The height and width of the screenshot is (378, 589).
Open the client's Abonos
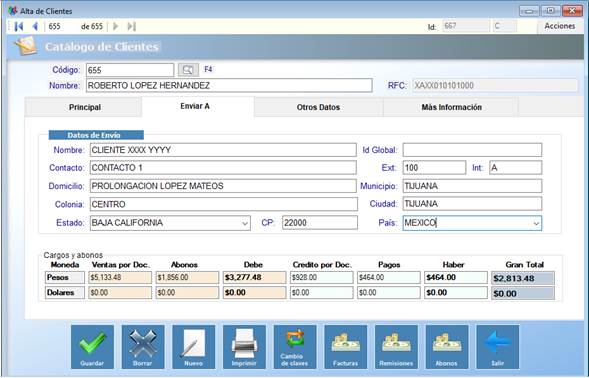[447, 347]
